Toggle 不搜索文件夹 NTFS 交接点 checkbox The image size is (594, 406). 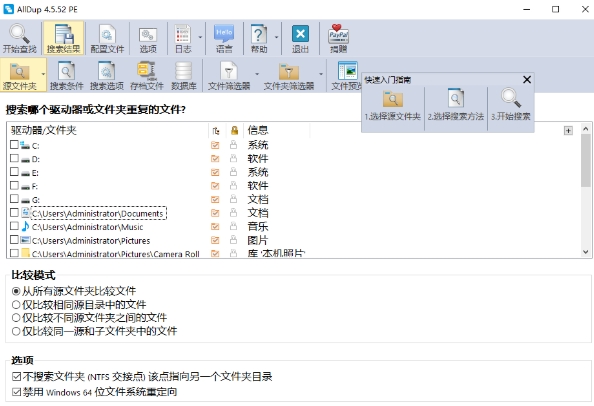(16, 376)
